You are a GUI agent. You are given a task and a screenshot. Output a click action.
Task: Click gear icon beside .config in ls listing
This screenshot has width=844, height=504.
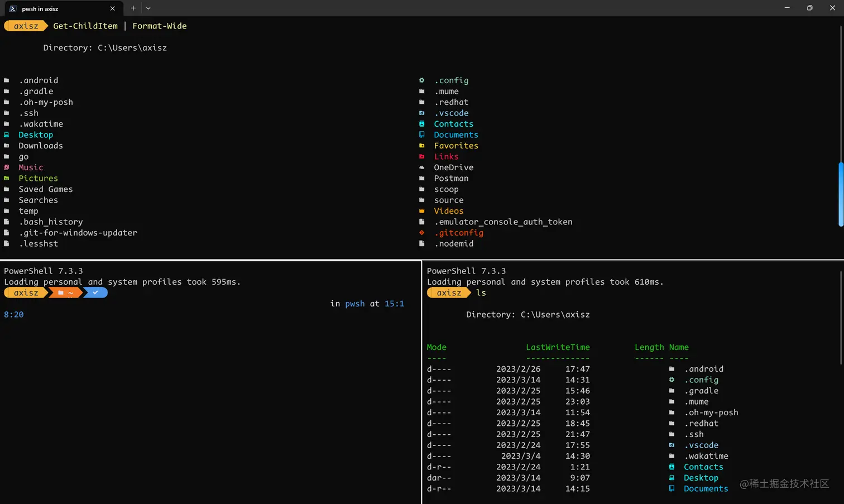click(x=672, y=380)
